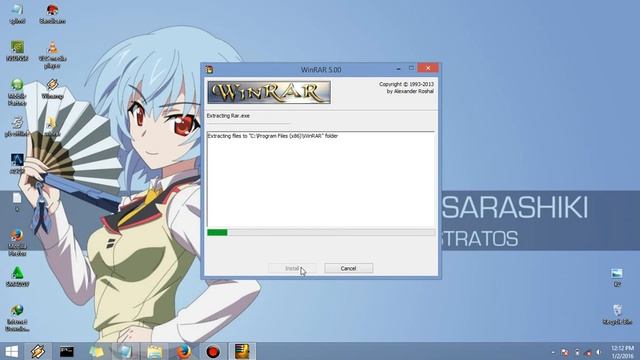This screenshot has height=360, width=640.
Task: Open the Command Prompt taskbar icon
Action: (67, 351)
